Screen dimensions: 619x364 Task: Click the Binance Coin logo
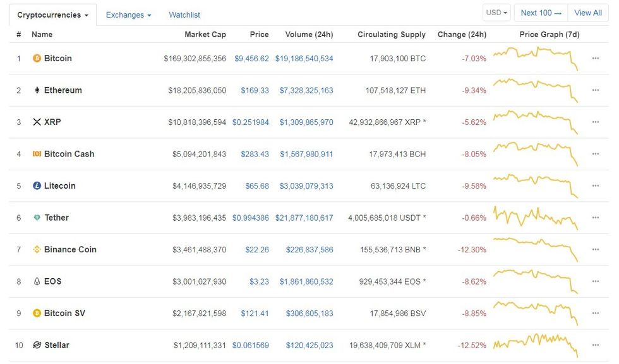click(37, 249)
